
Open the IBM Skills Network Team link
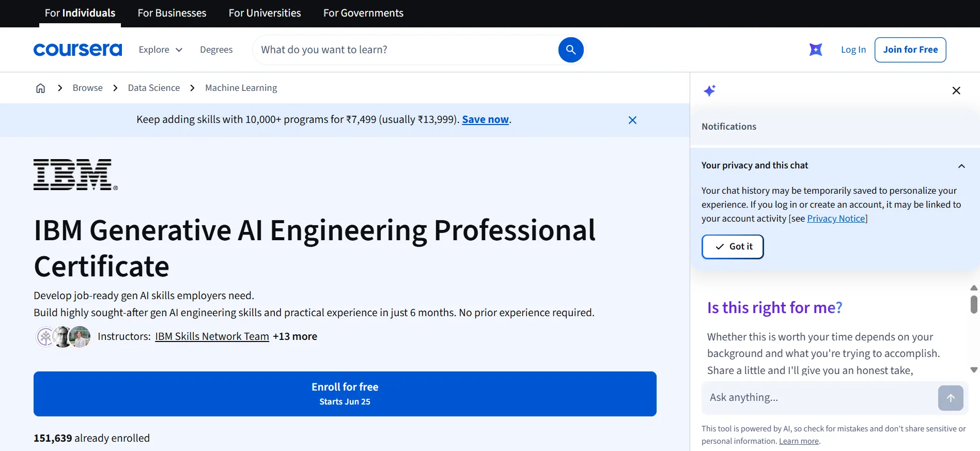(212, 336)
